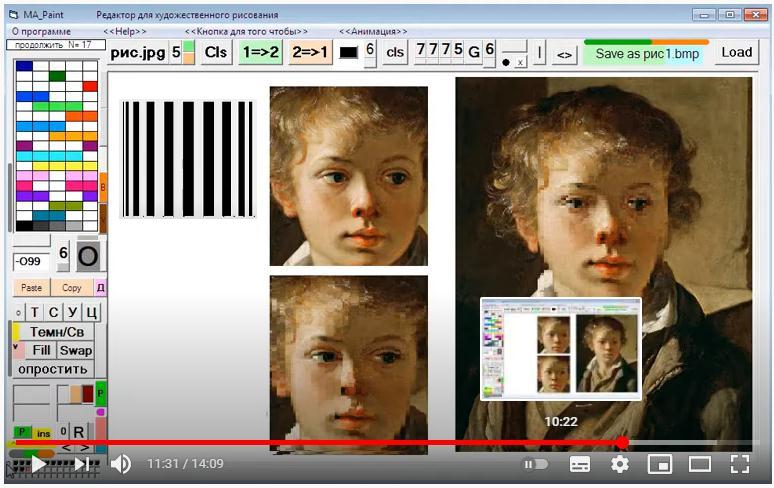
Task: Click the R button in left panel
Action: 78,432
